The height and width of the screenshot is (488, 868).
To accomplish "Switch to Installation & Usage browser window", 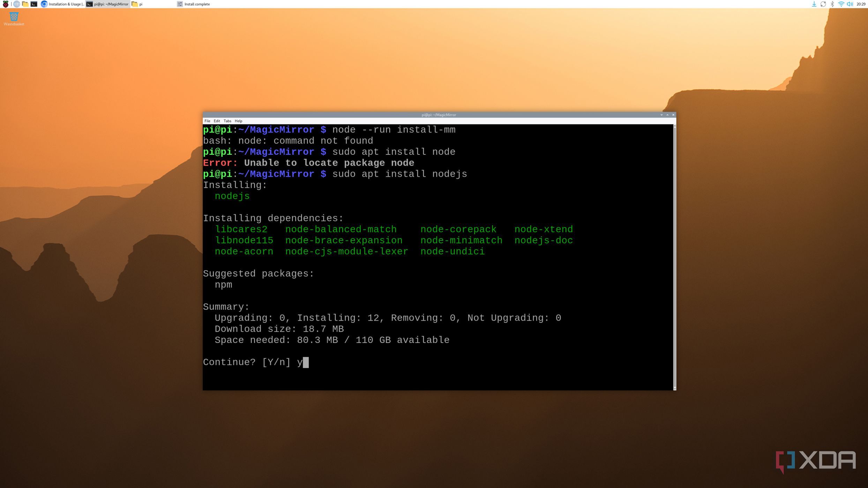I will tap(63, 4).
